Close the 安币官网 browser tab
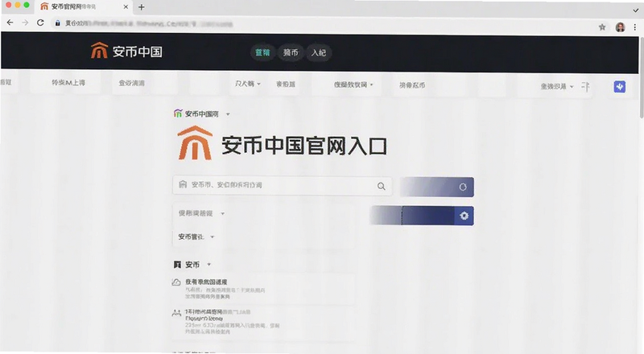644x354 pixels. pos(126,6)
